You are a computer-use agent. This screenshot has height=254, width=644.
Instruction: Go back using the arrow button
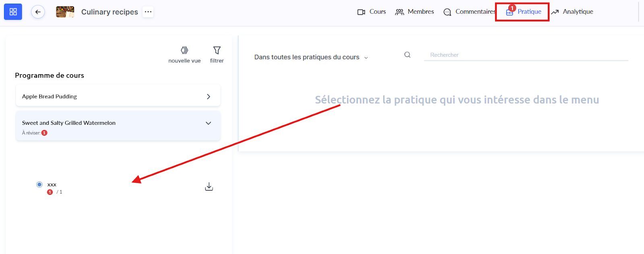point(38,12)
